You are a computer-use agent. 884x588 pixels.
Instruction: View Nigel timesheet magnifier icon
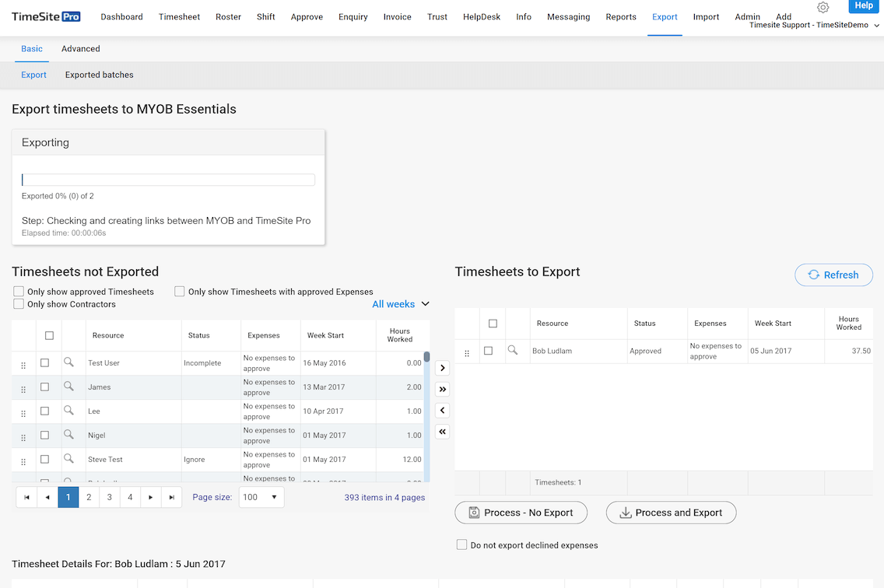click(x=68, y=435)
